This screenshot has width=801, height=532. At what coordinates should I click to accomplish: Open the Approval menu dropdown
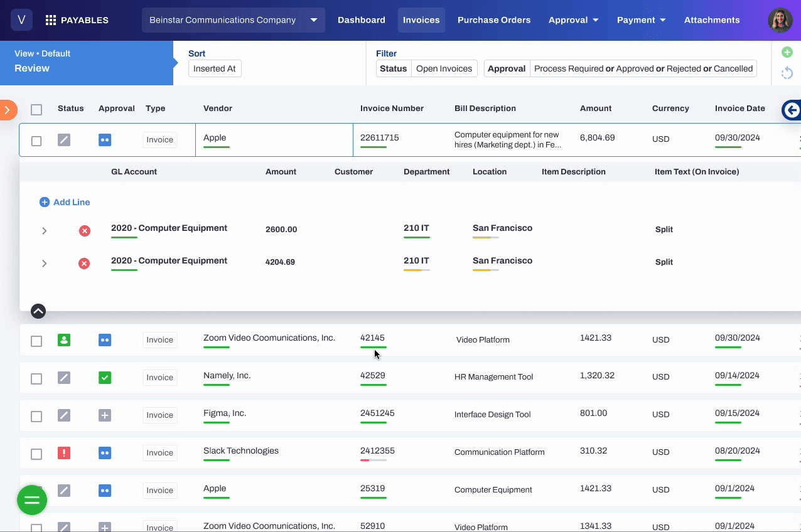point(573,20)
